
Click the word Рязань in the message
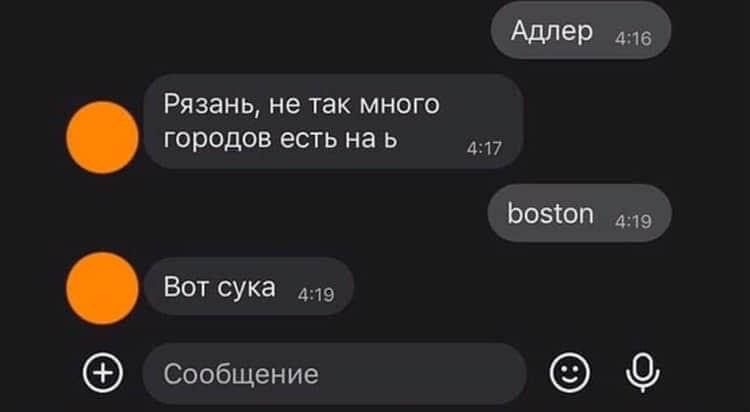point(208,104)
